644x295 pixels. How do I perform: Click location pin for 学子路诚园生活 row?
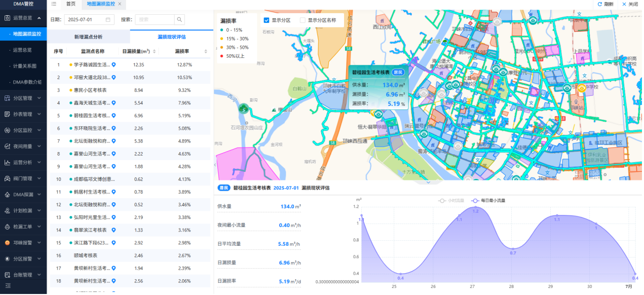coord(114,65)
